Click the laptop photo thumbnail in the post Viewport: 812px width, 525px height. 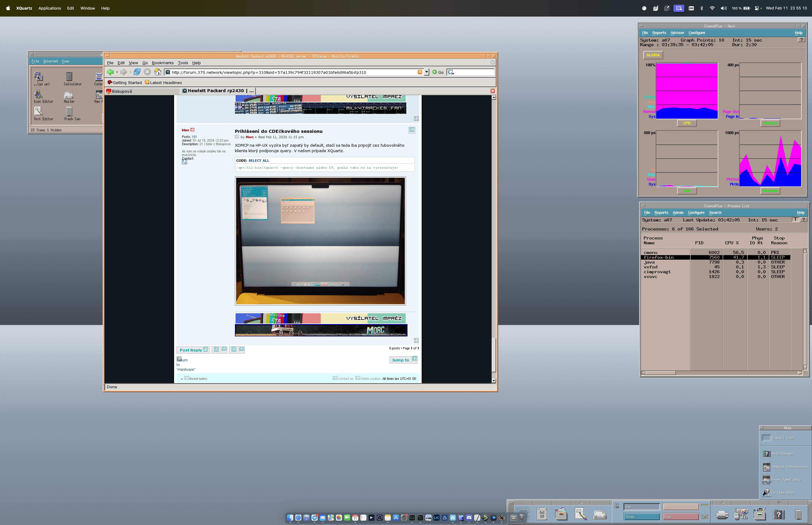(320, 241)
